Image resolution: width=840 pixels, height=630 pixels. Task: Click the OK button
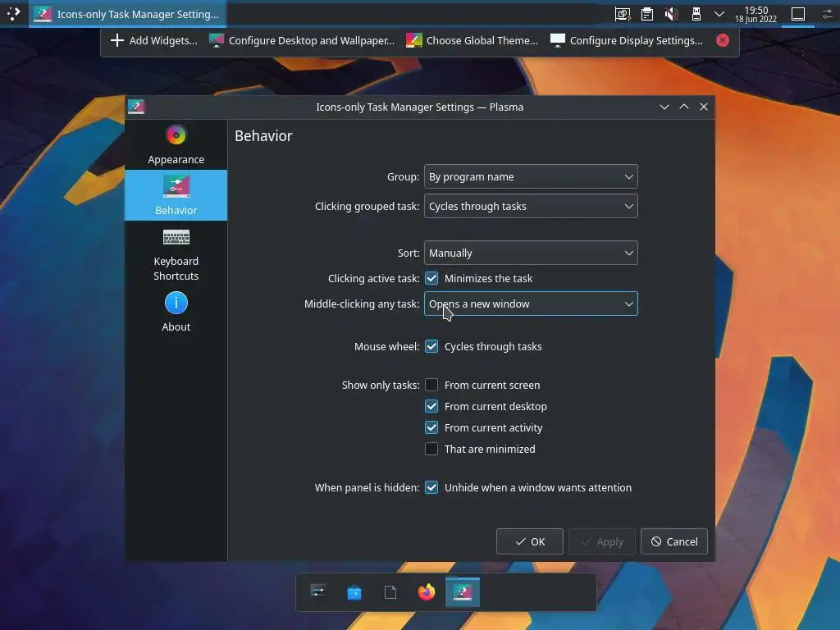click(529, 541)
